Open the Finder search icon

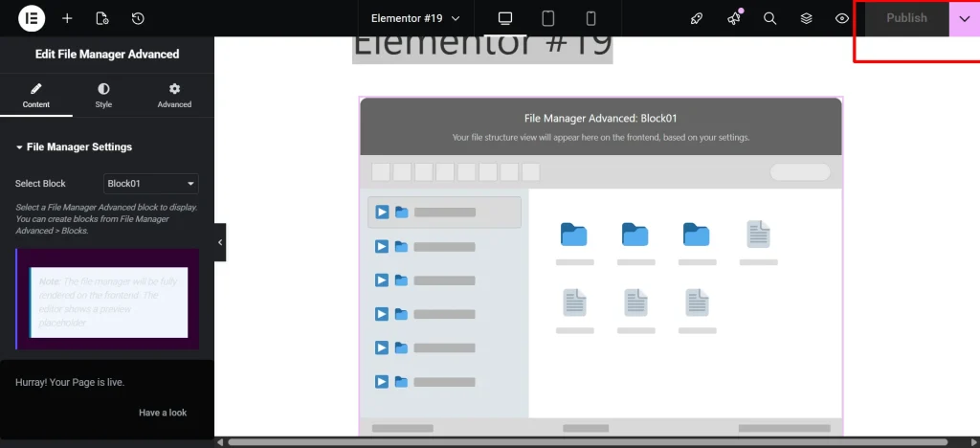click(x=770, y=19)
